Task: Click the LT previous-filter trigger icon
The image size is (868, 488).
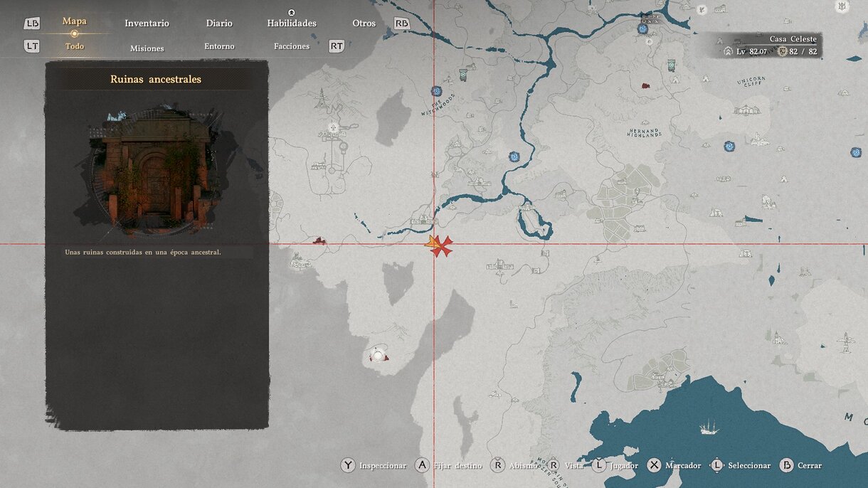Action: [x=32, y=46]
